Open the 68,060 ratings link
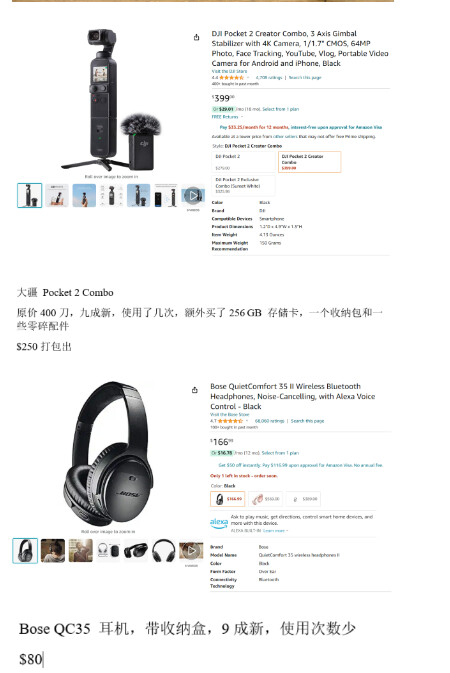The width and height of the screenshot is (450, 673). pyautogui.click(x=269, y=421)
